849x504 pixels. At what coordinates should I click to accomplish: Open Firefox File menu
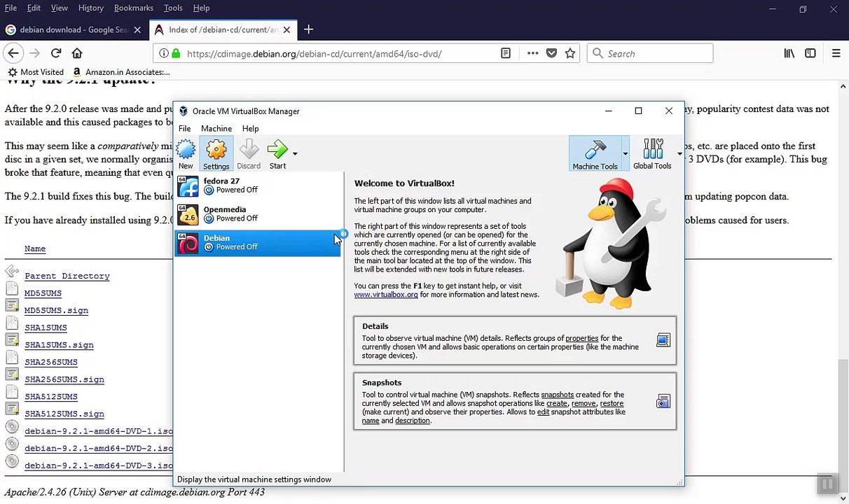coord(11,8)
